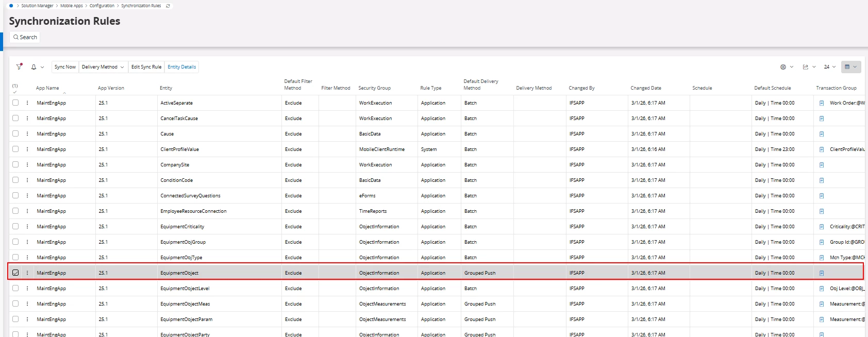Click transaction group icon in EquipmentCriticality row
Viewport: 868px width, 337px height.
pos(822,227)
